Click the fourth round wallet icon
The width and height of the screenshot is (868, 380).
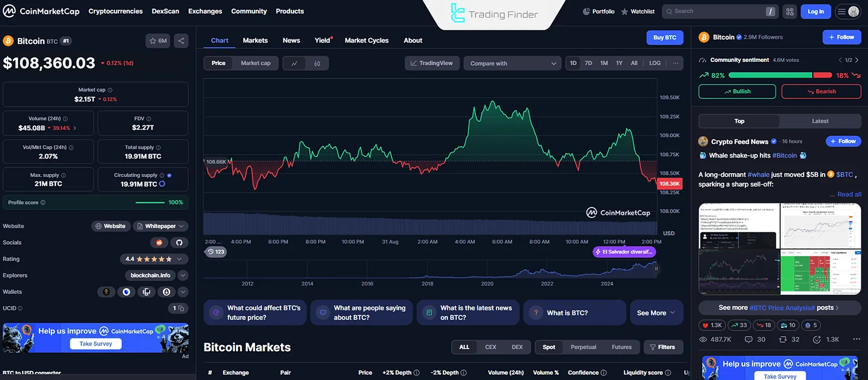pyautogui.click(x=167, y=292)
